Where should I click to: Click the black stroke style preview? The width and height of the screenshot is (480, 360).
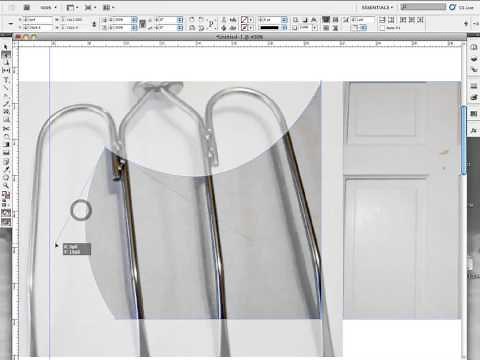(x=269, y=28)
